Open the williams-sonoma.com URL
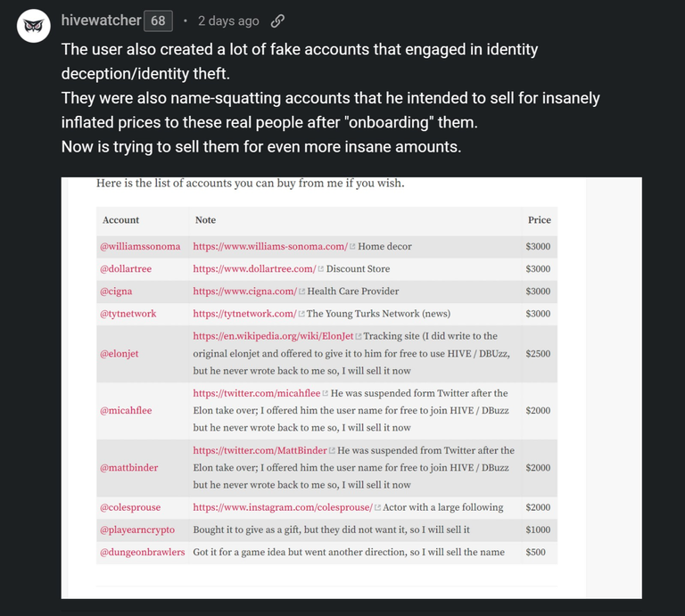This screenshot has width=685, height=616. point(270,246)
